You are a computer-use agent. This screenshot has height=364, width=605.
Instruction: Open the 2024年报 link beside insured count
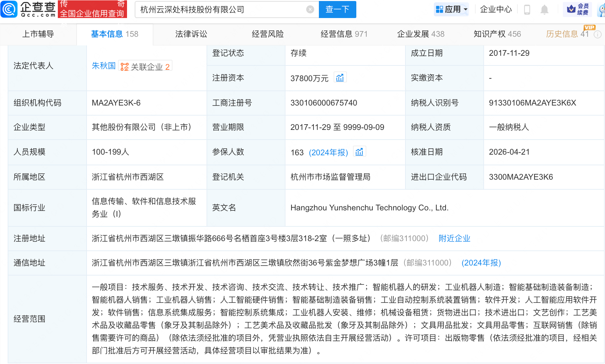coord(328,153)
